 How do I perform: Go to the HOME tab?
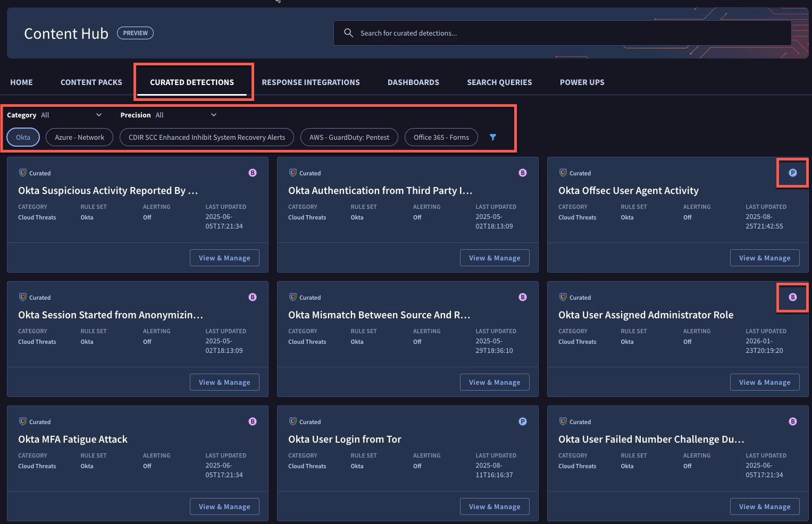coord(21,82)
